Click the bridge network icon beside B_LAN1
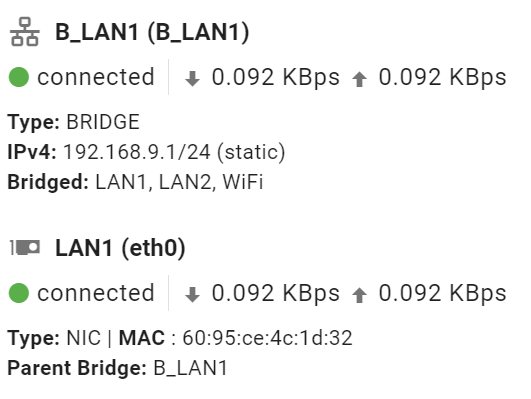 25,32
